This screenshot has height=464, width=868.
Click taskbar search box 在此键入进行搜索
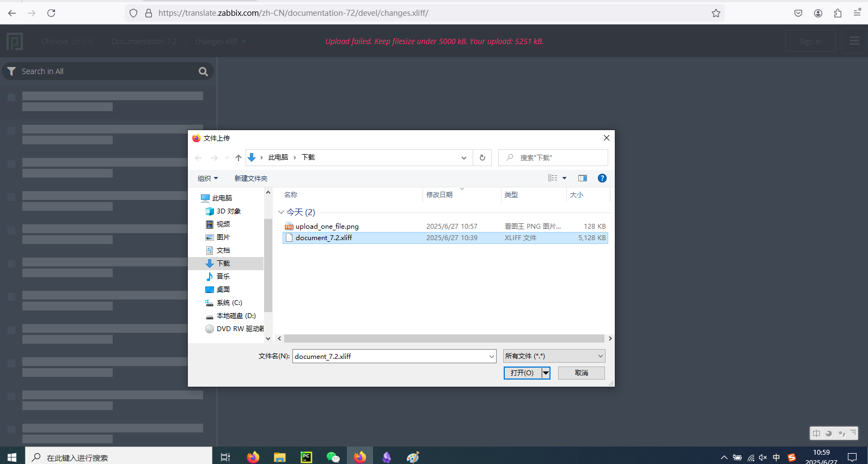point(119,457)
